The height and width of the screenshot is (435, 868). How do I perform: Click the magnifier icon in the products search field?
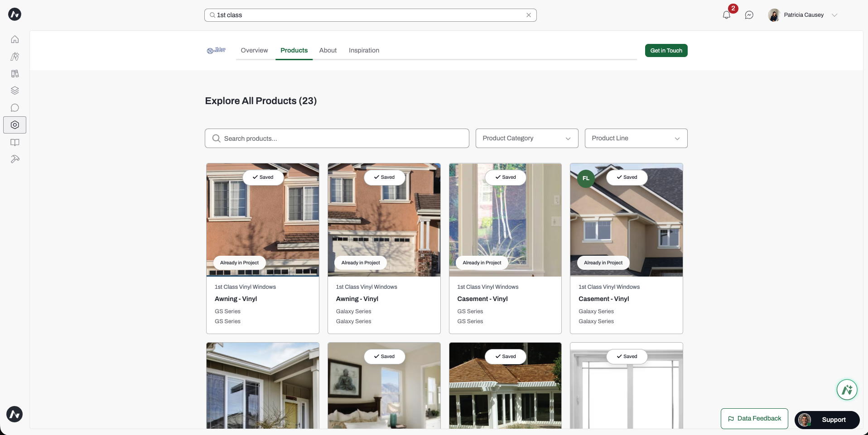click(x=217, y=139)
